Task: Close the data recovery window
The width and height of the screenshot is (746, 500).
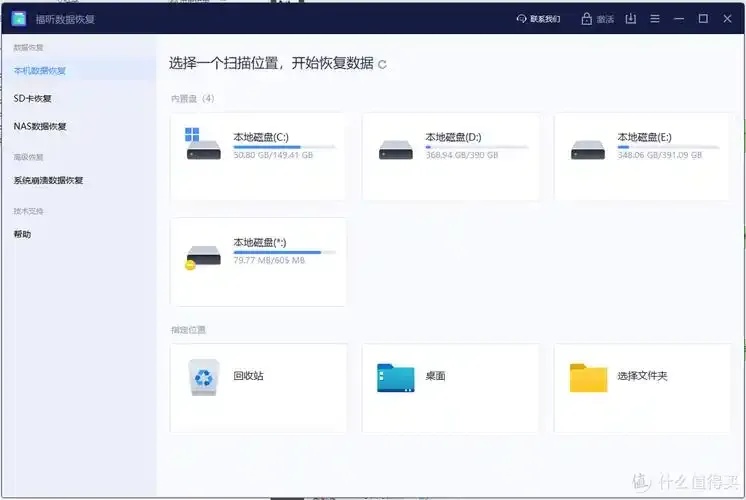Action: click(727, 19)
